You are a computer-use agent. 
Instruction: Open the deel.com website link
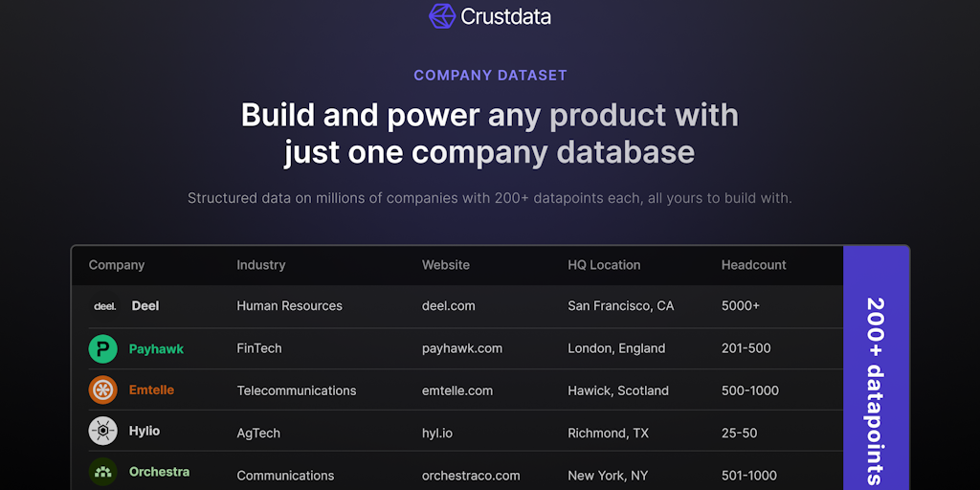point(449,306)
